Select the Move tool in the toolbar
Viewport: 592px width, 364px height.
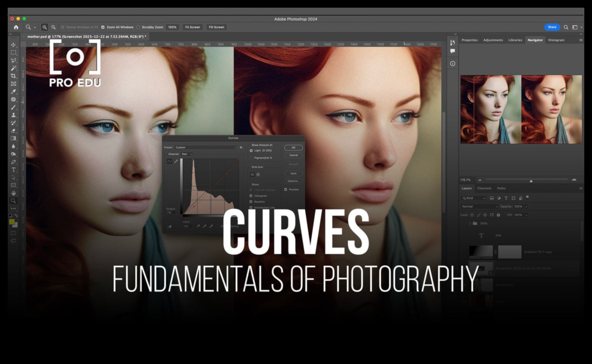(13, 45)
